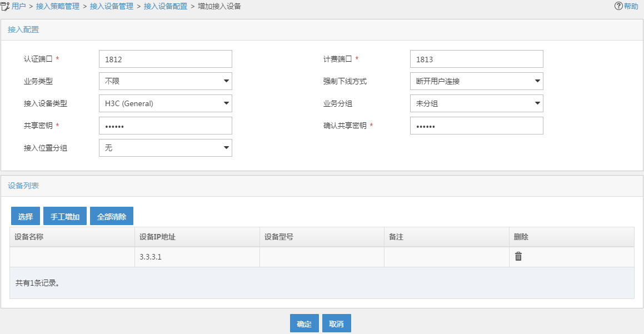
Task: Go to 接入策略管理 in the breadcrumb
Action: pyautogui.click(x=57, y=6)
